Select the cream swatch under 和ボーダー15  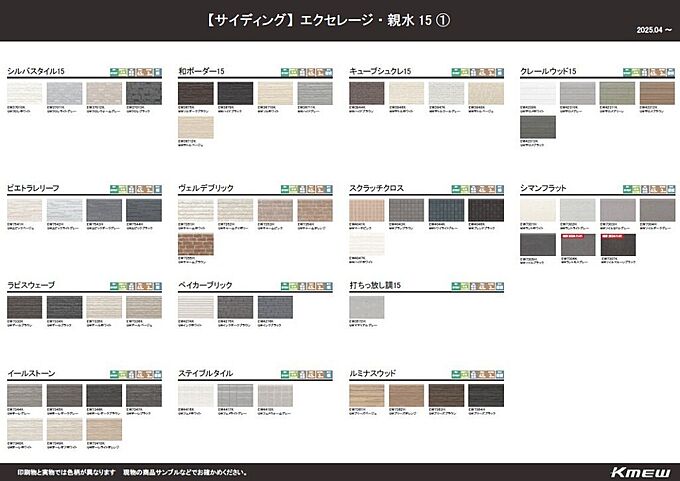(275, 93)
